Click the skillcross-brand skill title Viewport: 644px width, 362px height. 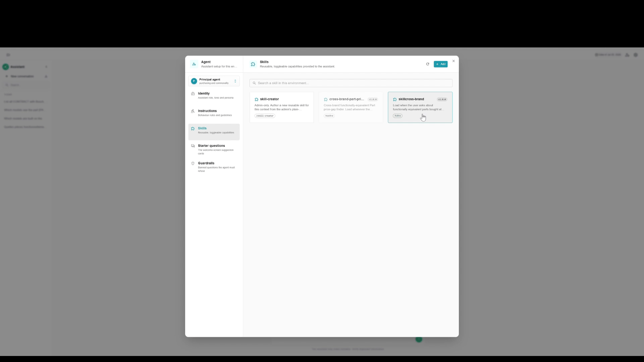(x=411, y=99)
